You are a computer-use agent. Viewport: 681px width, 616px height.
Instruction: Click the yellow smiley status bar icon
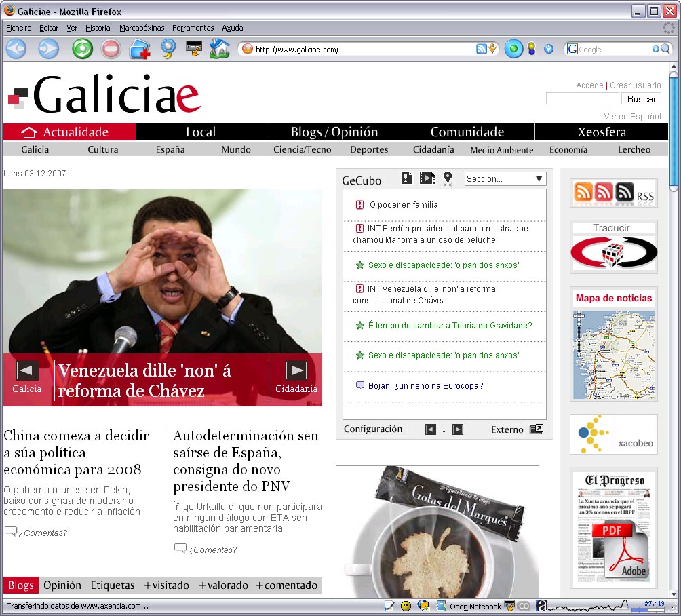(x=406, y=606)
